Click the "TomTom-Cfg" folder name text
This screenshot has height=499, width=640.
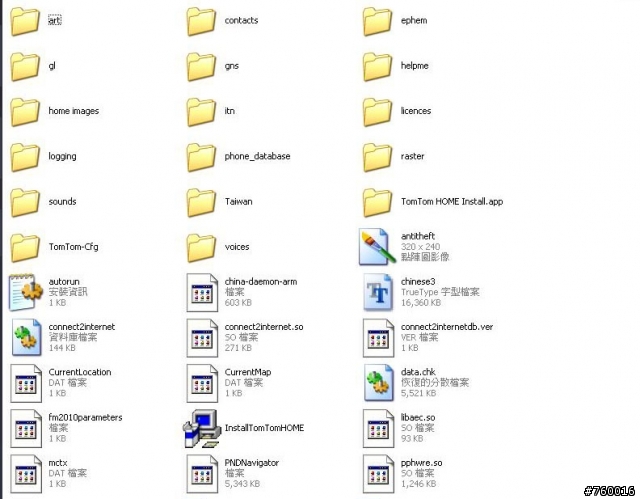click(73, 247)
